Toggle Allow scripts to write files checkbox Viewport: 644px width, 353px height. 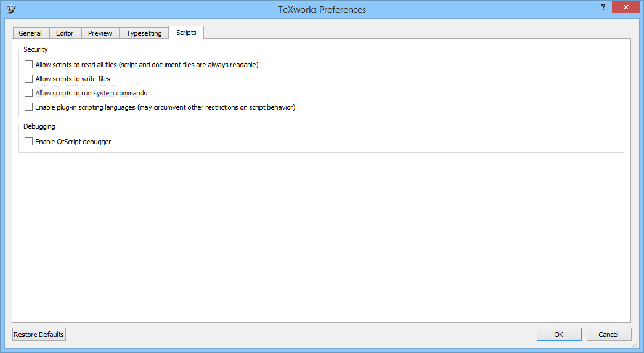click(x=28, y=78)
